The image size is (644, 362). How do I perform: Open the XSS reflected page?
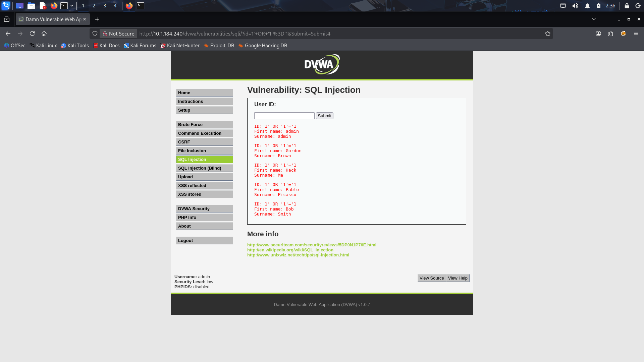click(x=205, y=186)
